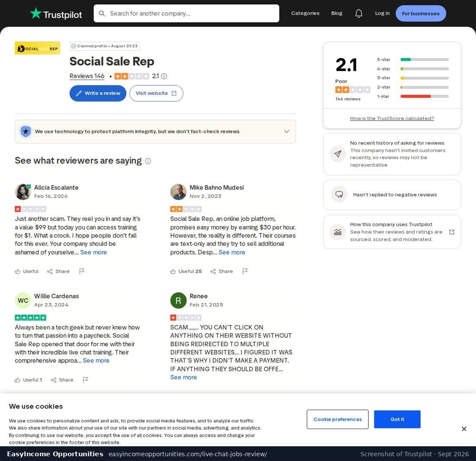Open external link icon in Trustpilot usage card
Image resolution: width=476 pixels, height=461 pixels.
452,232
